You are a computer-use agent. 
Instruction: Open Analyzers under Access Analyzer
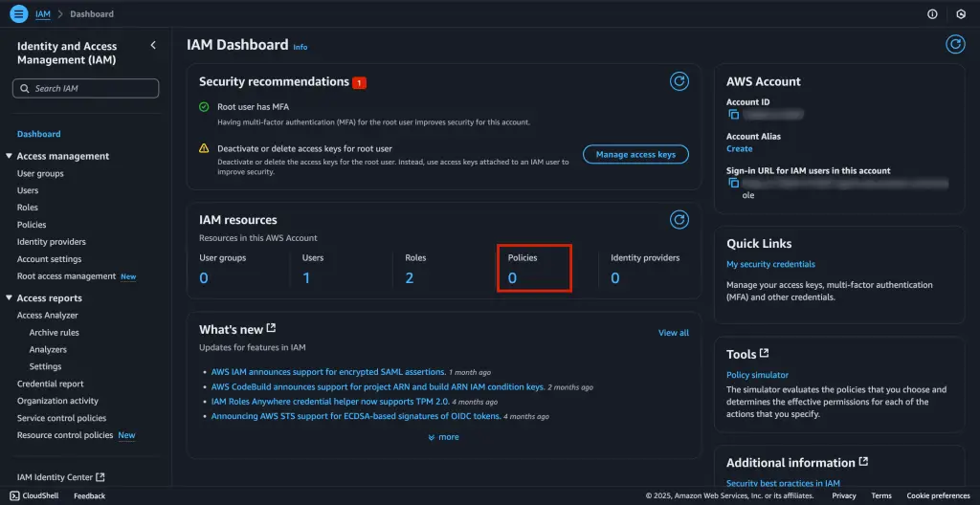pyautogui.click(x=48, y=349)
